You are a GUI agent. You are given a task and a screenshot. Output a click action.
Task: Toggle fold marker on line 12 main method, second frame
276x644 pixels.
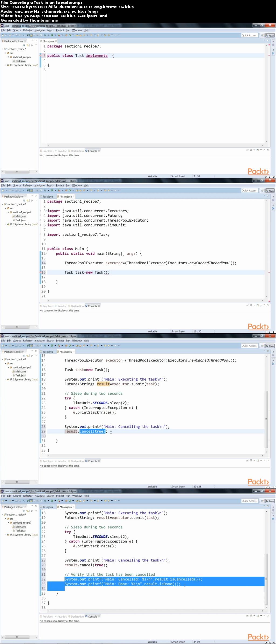click(46, 253)
